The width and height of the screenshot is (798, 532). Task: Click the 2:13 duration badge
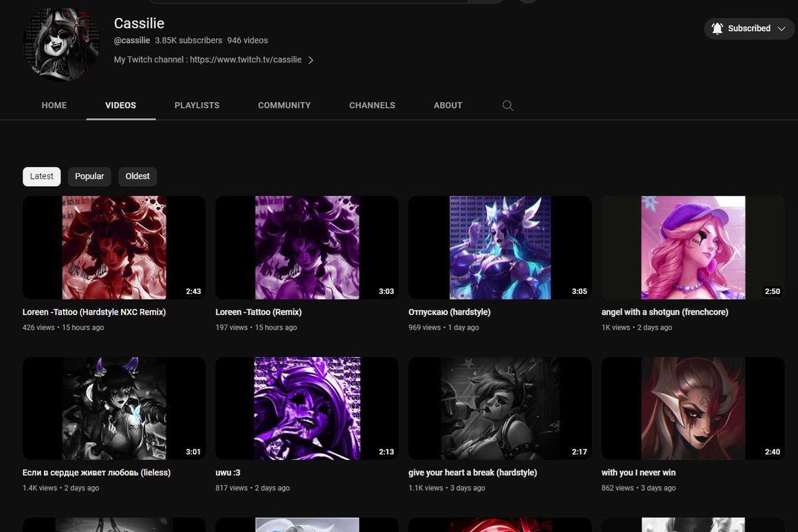click(386, 452)
